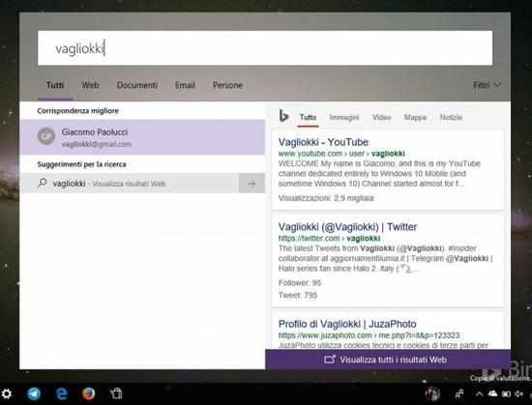Select the Giacomo Paolucci contact result
This screenshot has height=405, width=532.
click(x=142, y=137)
